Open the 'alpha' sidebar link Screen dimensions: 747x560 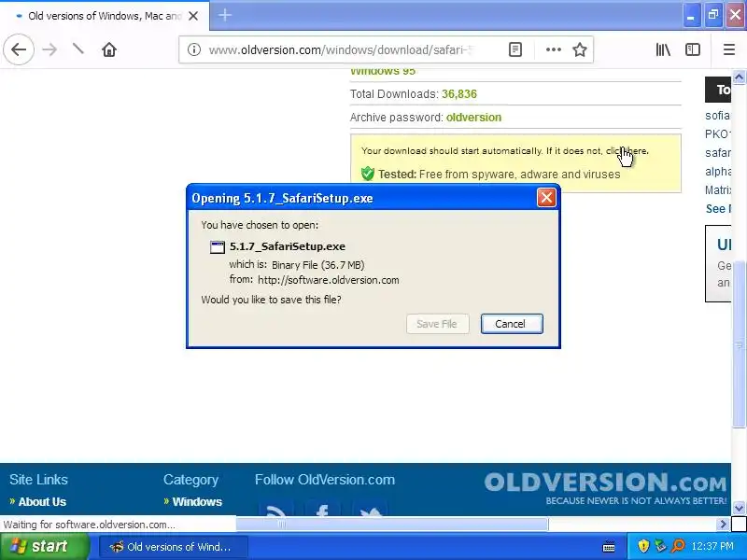click(718, 172)
